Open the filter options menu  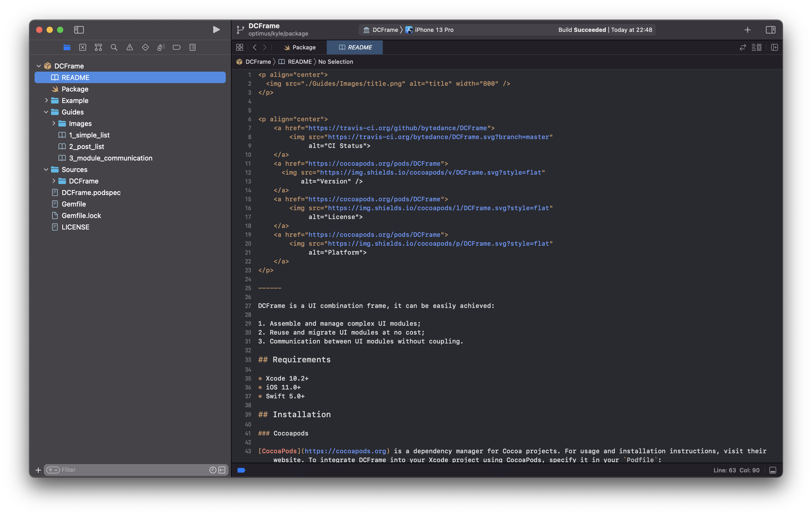point(53,469)
